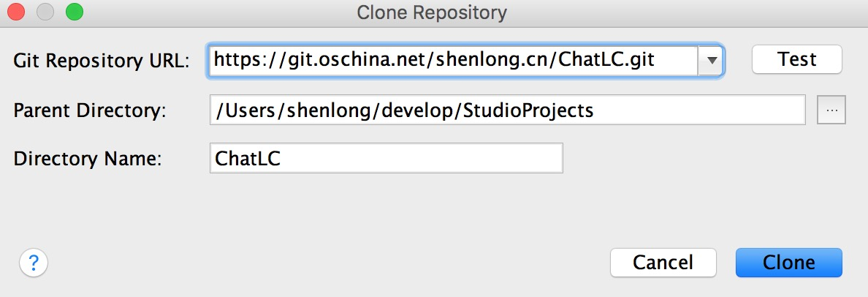Click the "Parent Directory:" label
The height and width of the screenshot is (297, 868).
[x=90, y=111]
